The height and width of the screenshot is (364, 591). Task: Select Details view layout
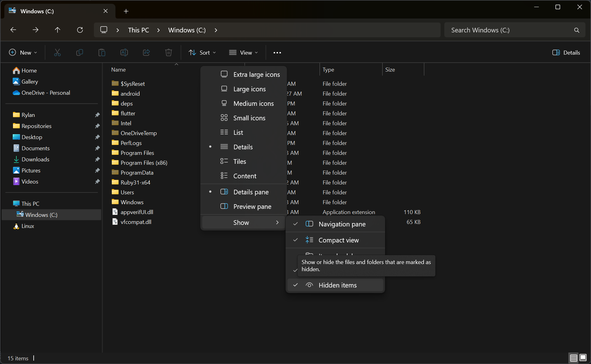point(244,147)
